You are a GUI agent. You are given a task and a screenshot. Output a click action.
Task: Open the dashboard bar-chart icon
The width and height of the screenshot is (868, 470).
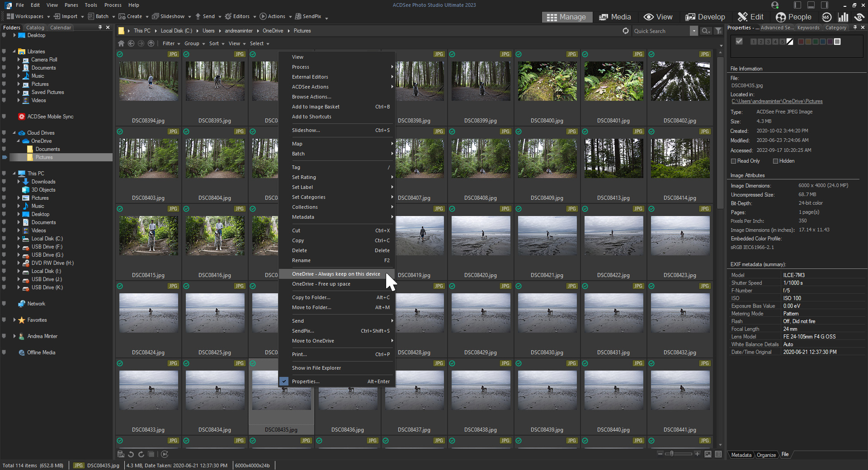pos(844,17)
